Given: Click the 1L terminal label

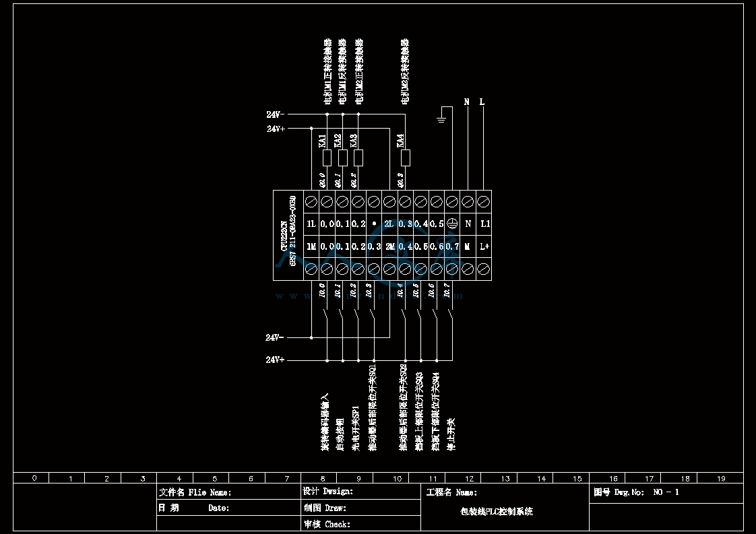Looking at the screenshot, I should [x=311, y=224].
